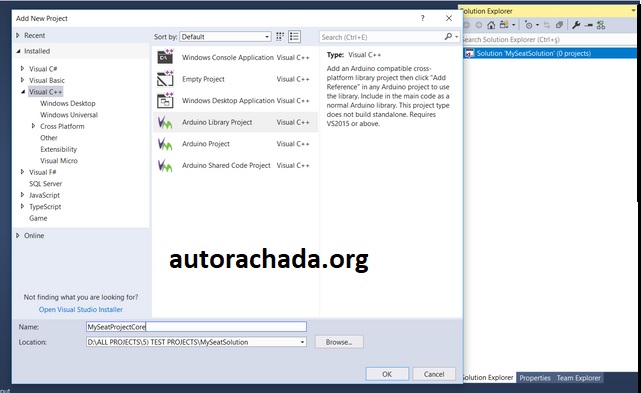Switch template view to medium icons list
The width and height of the screenshot is (641, 393).
pos(294,37)
